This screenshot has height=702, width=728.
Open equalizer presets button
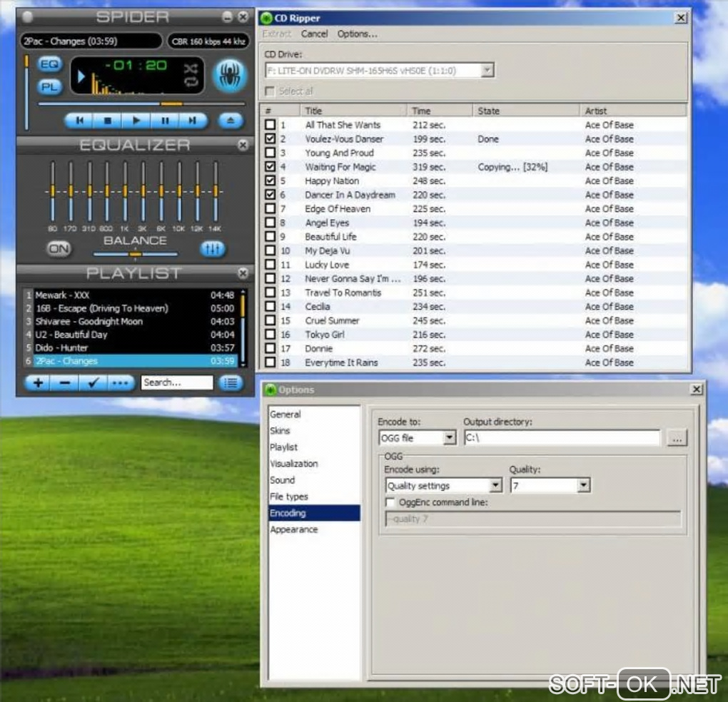pos(213,249)
